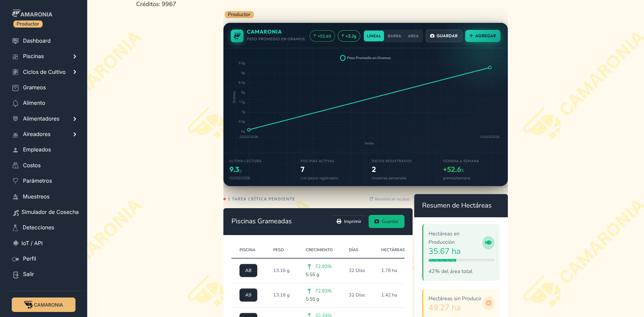Click the Alimento bell icon
The height and width of the screenshot is (317, 644).
click(15, 103)
